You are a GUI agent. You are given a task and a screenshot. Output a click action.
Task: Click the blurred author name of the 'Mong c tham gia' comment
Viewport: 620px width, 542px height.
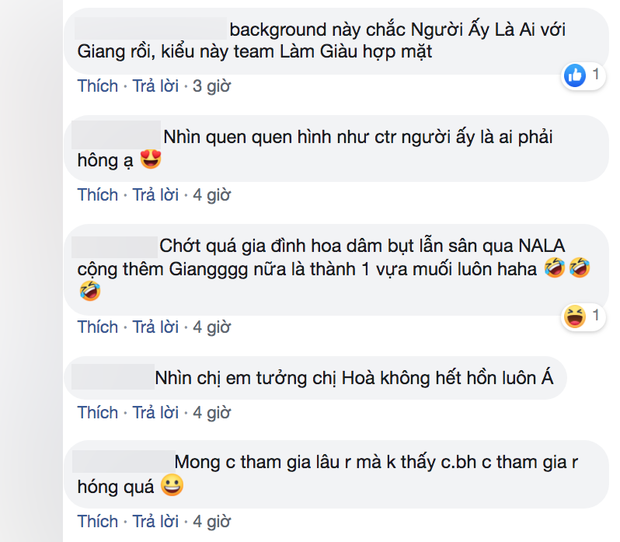(124, 461)
